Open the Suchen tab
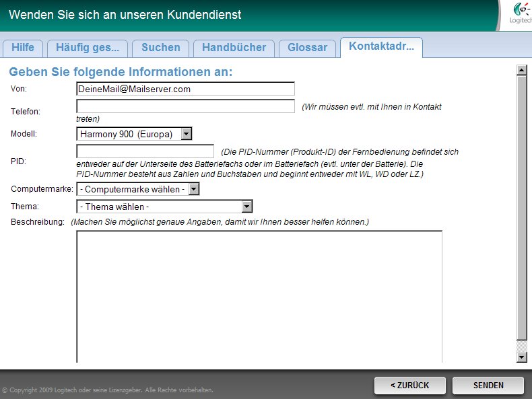 [161, 48]
